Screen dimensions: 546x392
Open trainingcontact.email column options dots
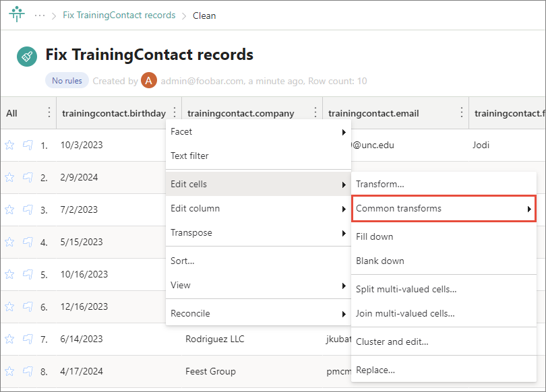(x=462, y=112)
